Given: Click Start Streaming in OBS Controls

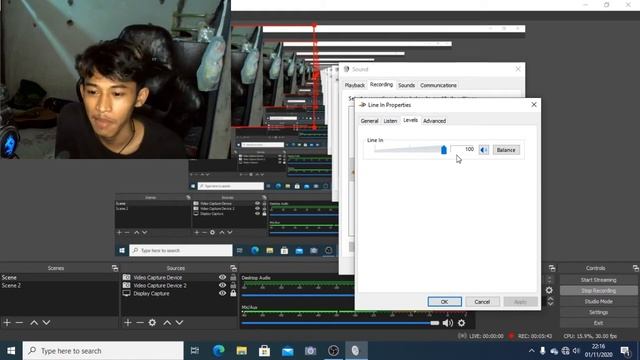Looking at the screenshot, I should (598, 280).
